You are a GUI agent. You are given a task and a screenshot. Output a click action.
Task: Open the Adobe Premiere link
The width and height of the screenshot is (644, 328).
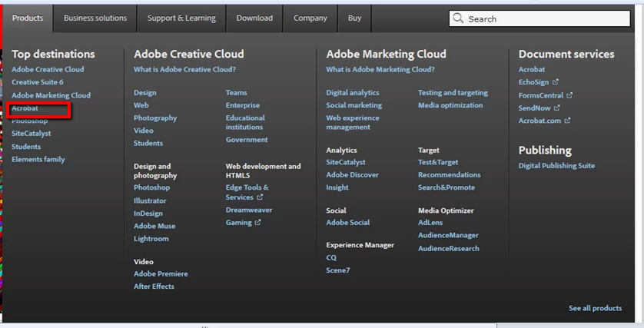[x=161, y=273]
